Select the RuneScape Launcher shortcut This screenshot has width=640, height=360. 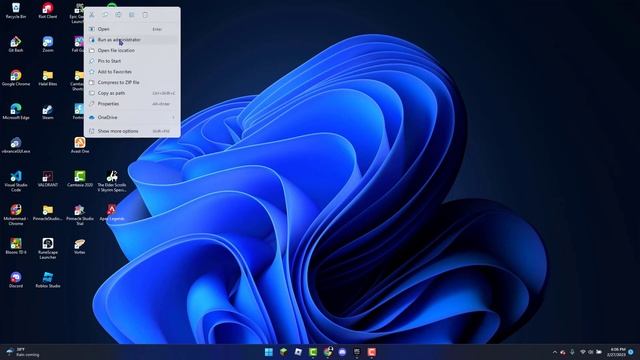(x=48, y=249)
